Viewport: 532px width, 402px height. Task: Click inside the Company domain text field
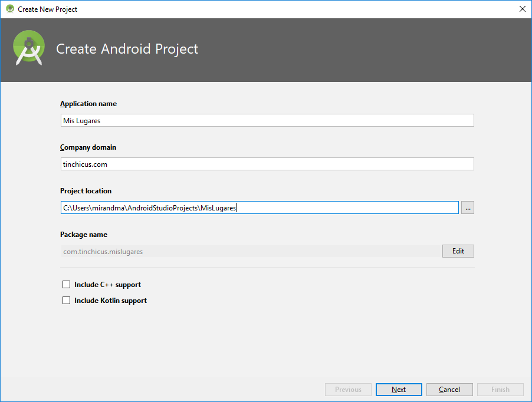click(x=265, y=163)
